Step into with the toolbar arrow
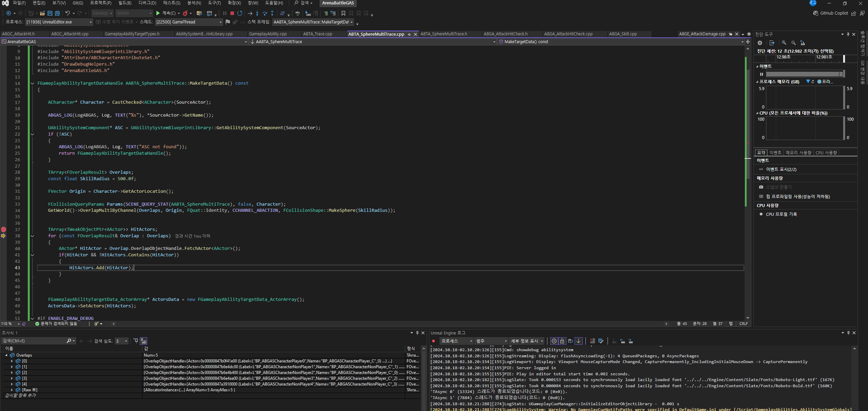 tap(257, 13)
